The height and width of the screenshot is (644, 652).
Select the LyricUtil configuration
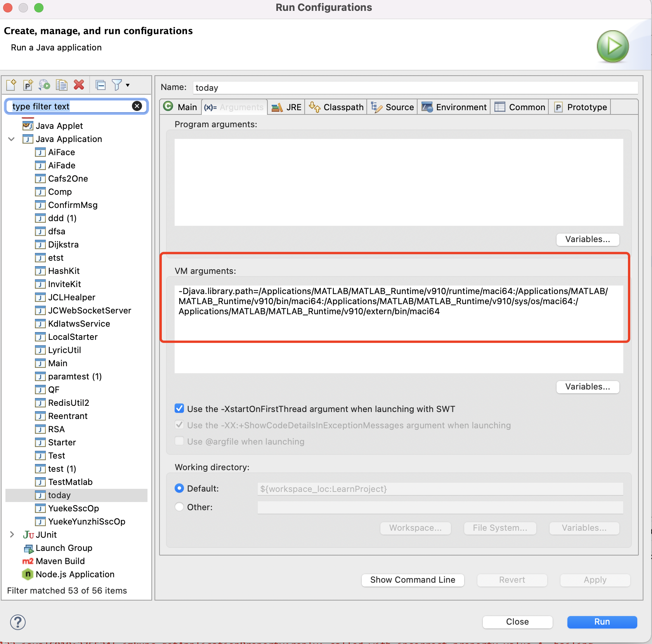(58, 350)
